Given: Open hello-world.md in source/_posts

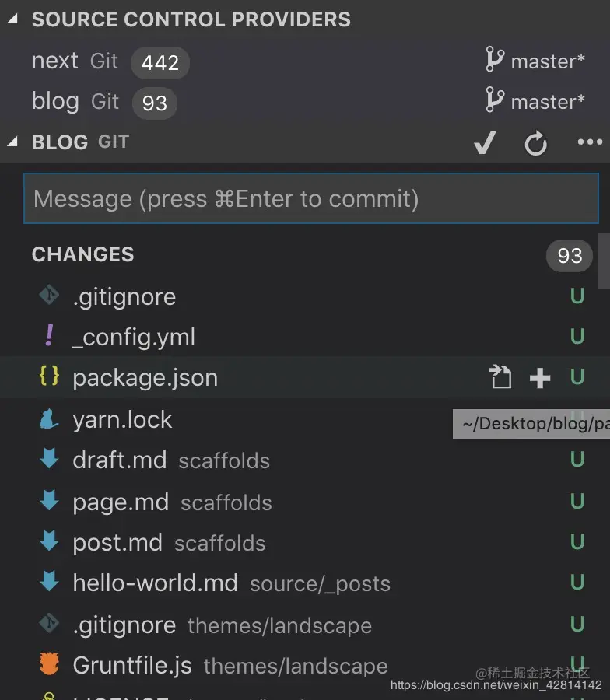Looking at the screenshot, I should coord(155,583).
